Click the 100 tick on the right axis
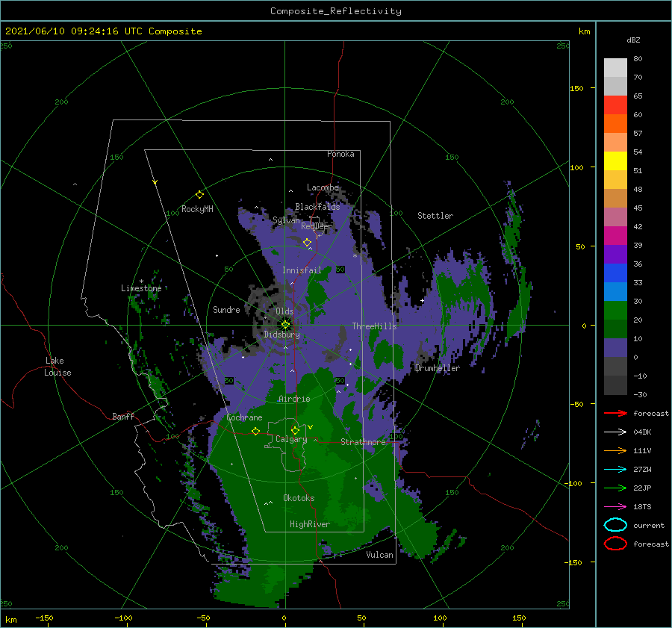 click(576, 167)
